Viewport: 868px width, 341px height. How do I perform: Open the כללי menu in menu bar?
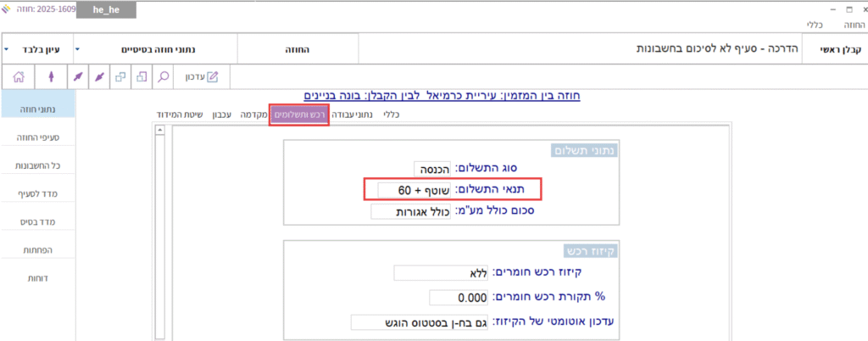pos(813,25)
